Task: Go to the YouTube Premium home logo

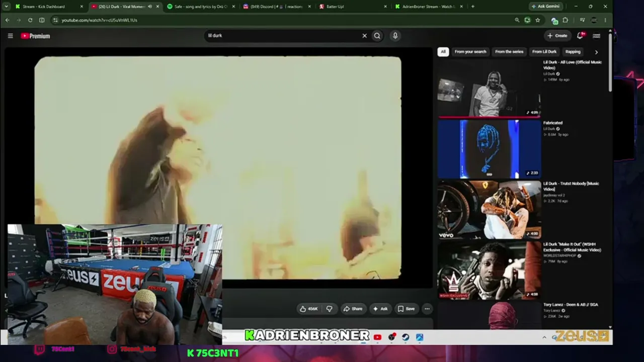Action: click(x=35, y=36)
